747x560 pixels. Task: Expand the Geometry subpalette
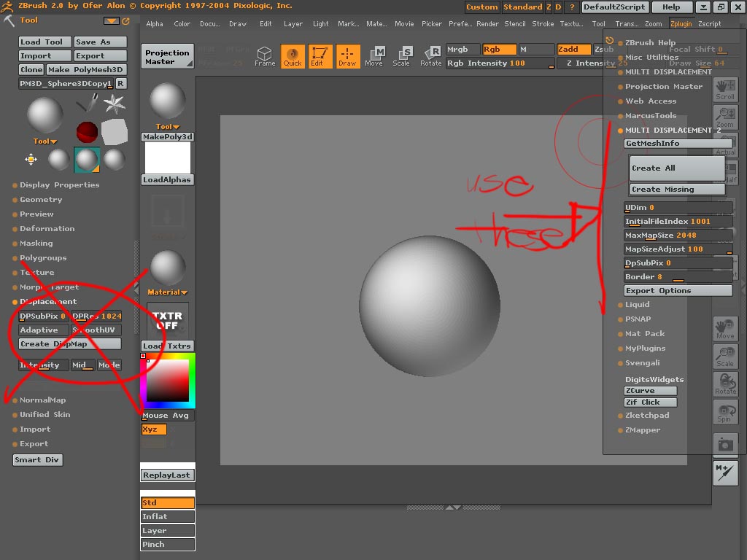(41, 200)
